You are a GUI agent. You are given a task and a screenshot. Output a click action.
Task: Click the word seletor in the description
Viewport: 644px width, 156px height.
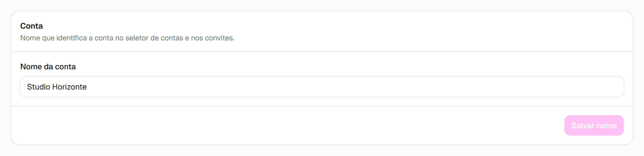pyautogui.click(x=137, y=38)
